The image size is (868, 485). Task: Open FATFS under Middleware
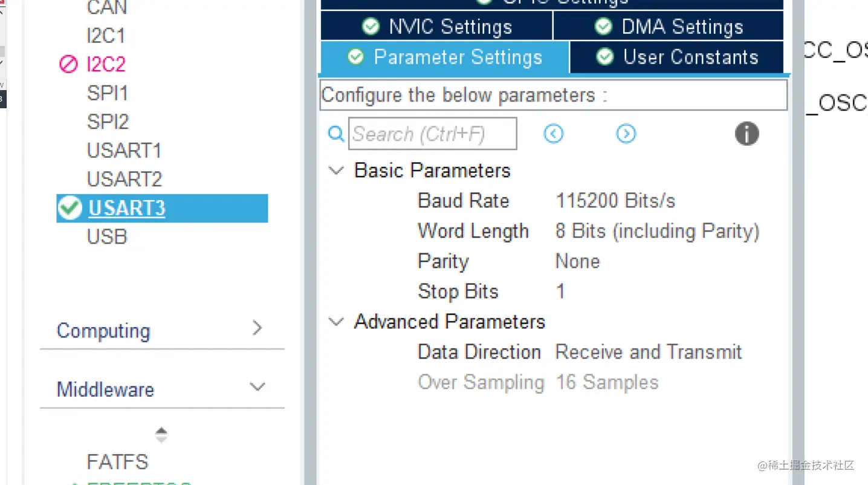tap(117, 462)
